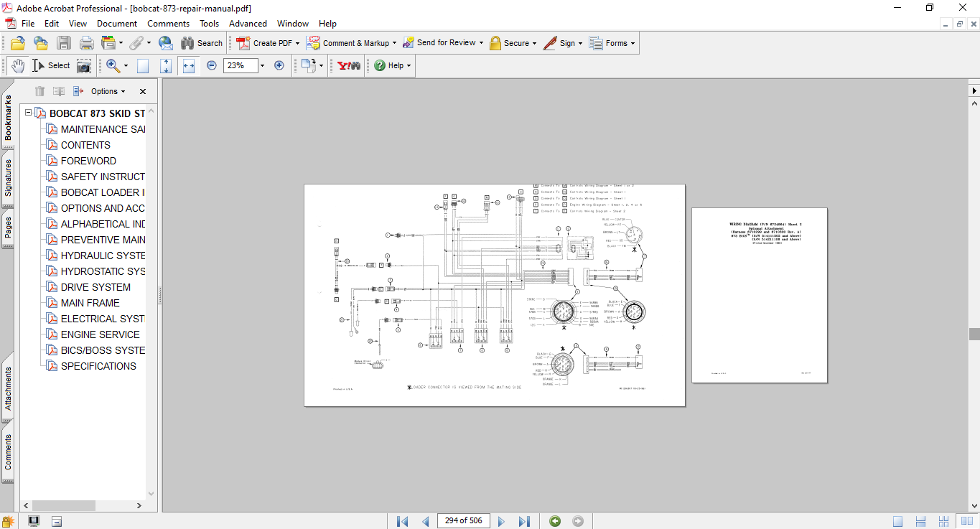
Task: Jump to last page
Action: coord(524,521)
